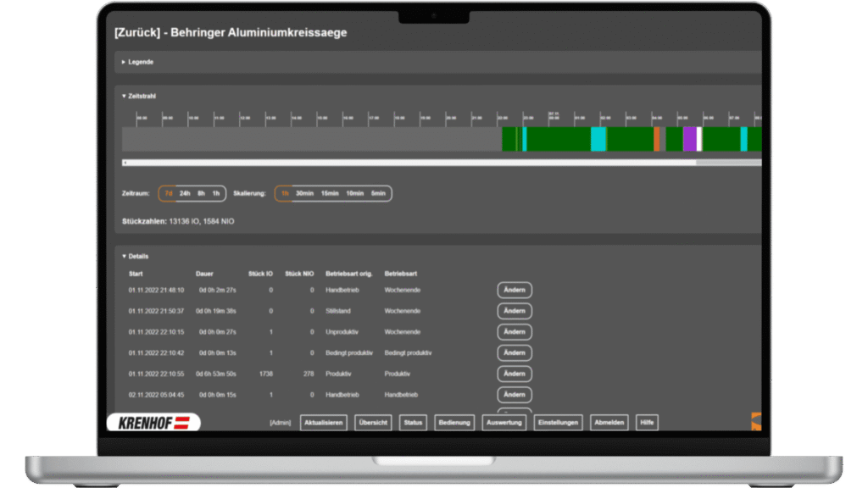
Task: Switch Zeitraum to 1h
Action: tap(216, 194)
